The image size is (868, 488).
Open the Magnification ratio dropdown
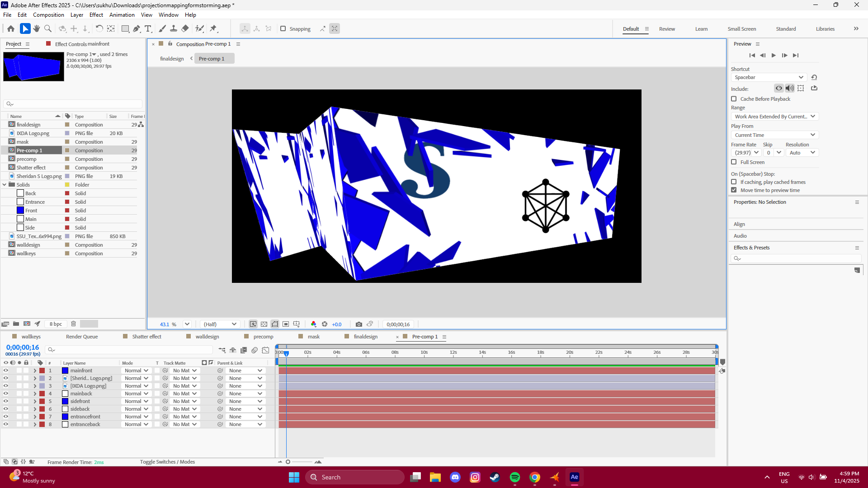(x=186, y=324)
